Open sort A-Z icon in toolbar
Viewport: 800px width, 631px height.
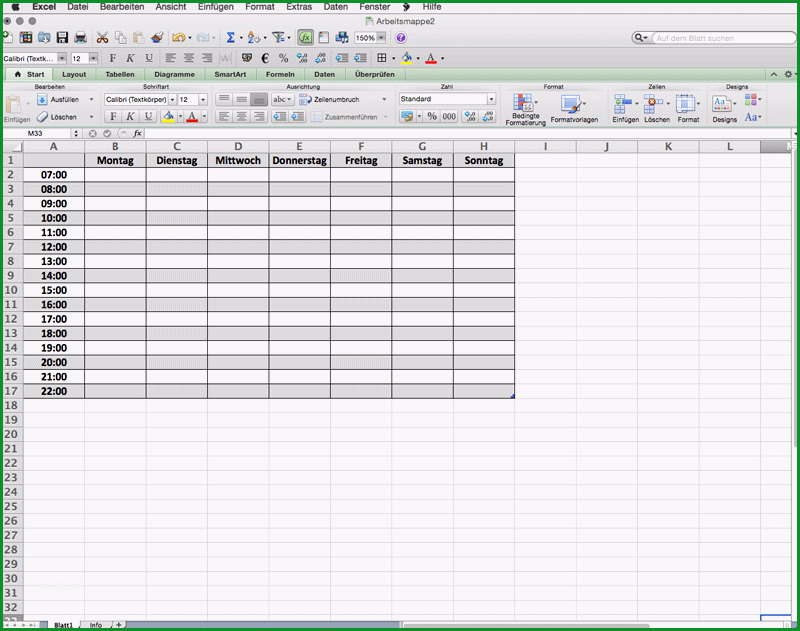pyautogui.click(x=253, y=38)
